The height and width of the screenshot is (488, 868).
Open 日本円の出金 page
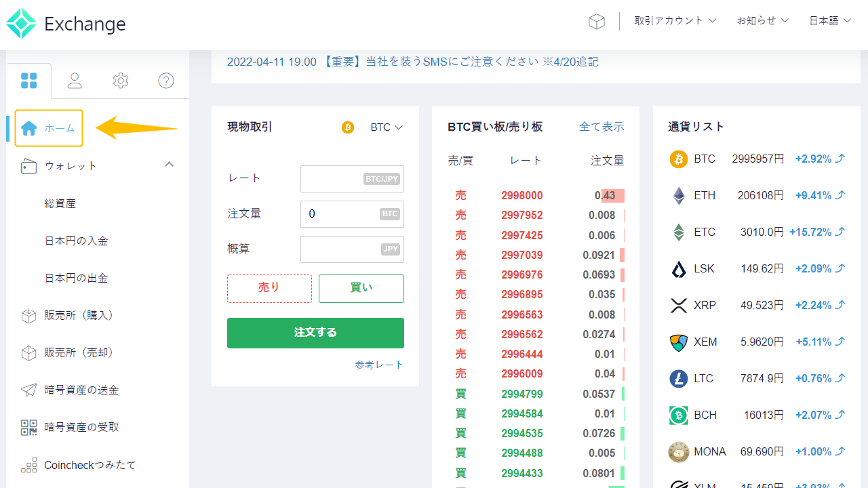coord(76,278)
